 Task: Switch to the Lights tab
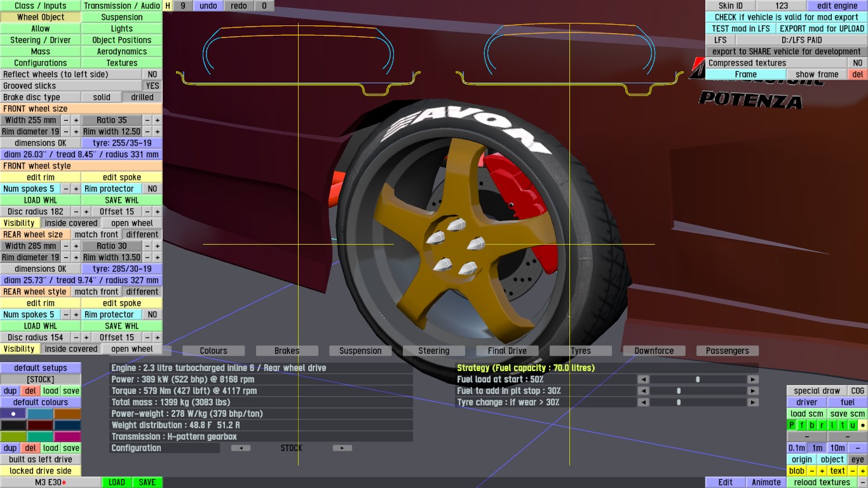tap(122, 29)
